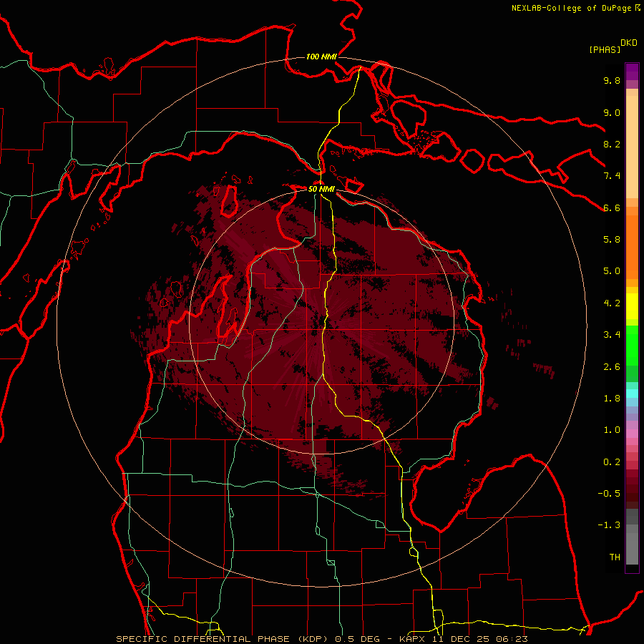Viewport: 644px width, 644px height.
Task: Click the 2.6 legend value
Action: 612,367
